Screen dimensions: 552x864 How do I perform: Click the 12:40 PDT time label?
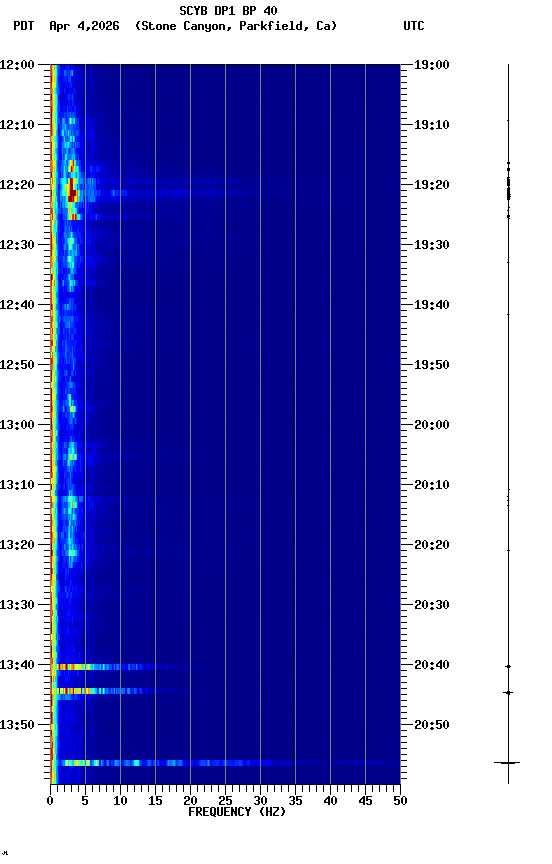point(17,305)
